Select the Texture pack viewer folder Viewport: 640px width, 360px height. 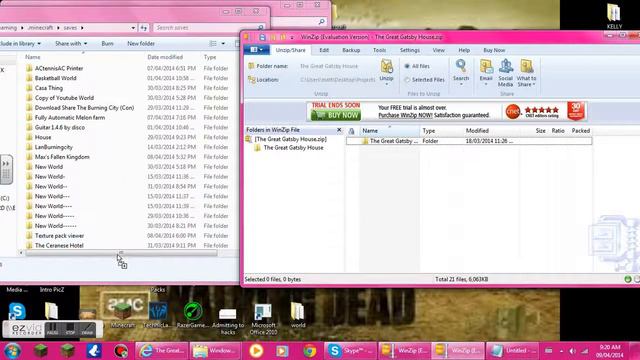[59, 236]
